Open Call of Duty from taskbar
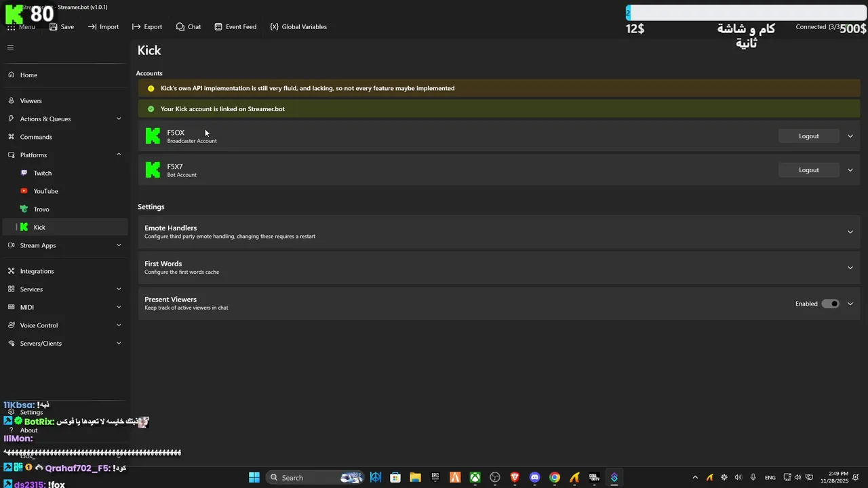Image resolution: width=868 pixels, height=488 pixels. click(595, 478)
